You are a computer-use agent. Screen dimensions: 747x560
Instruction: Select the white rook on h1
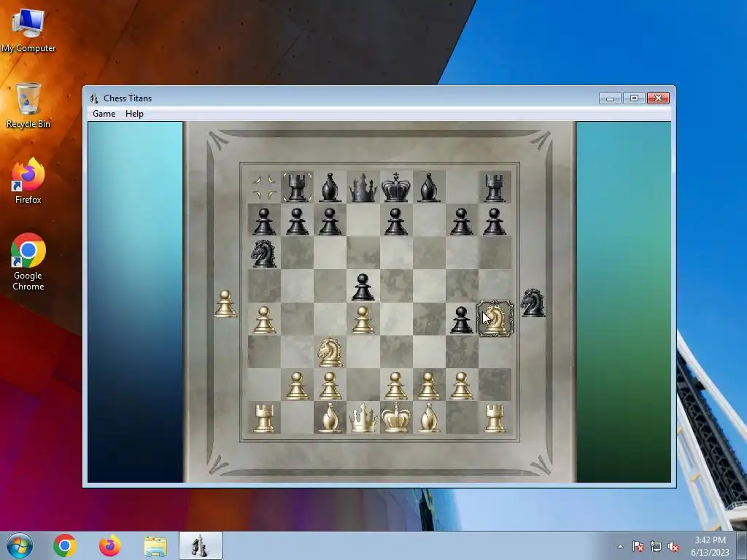(x=495, y=418)
